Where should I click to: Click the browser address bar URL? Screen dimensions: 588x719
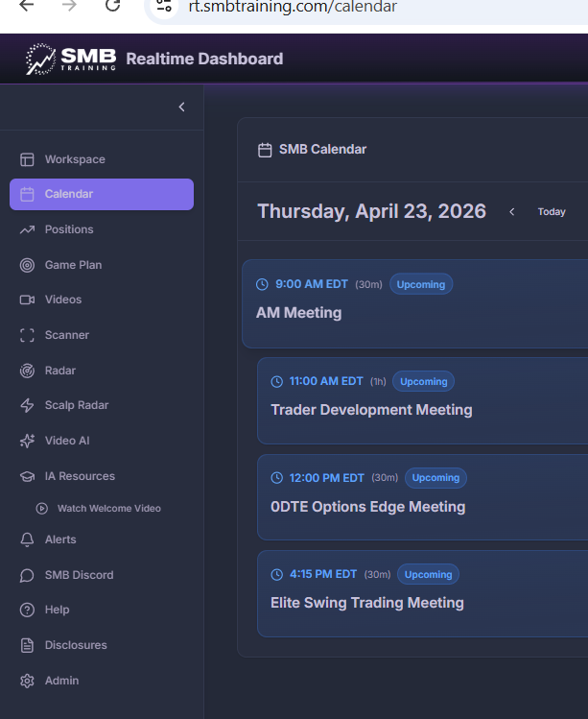tap(293, 7)
